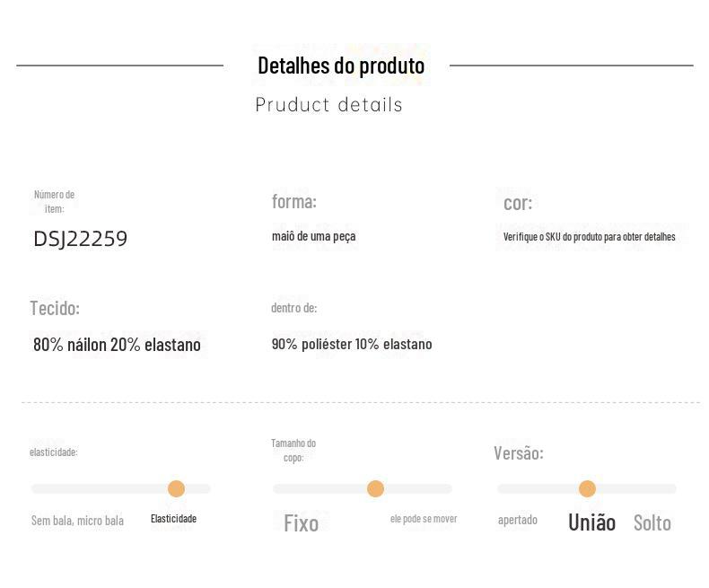Click the elasticidade slider track left end
Image resolution: width=709 pixels, height=588 pixels.
pyautogui.click(x=34, y=488)
